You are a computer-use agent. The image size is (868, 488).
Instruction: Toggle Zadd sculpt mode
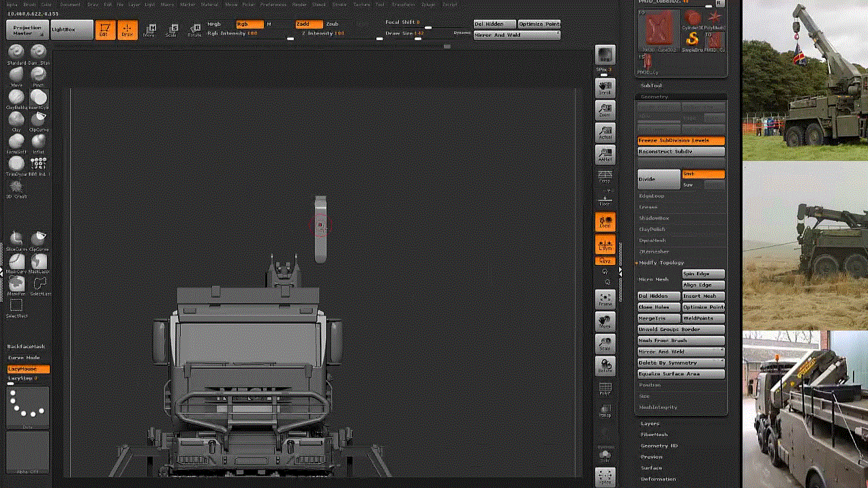(x=309, y=24)
